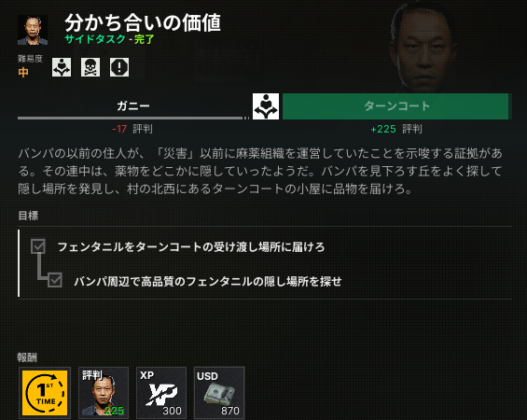527x420 pixels.
Task: Click the XP 300 reward tile
Action: 161,393
